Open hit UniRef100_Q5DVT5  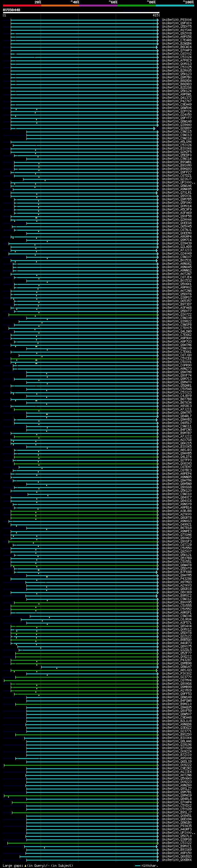[177, 26]
